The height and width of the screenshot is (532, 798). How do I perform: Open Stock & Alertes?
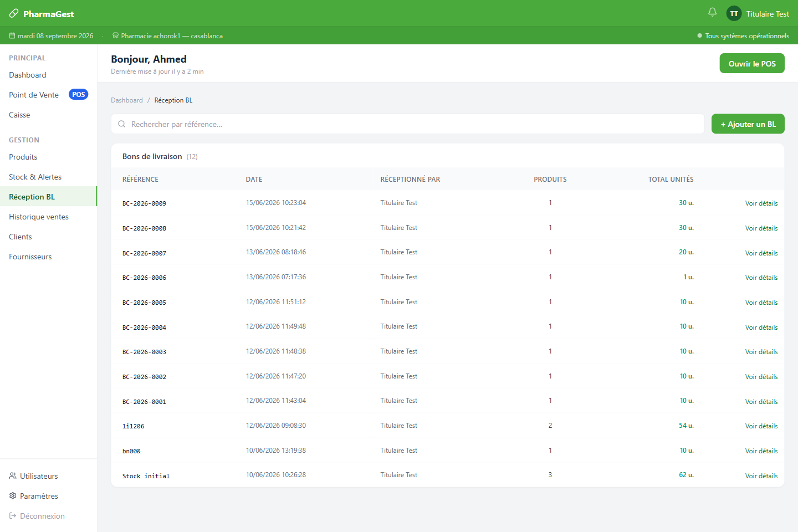coord(49,177)
